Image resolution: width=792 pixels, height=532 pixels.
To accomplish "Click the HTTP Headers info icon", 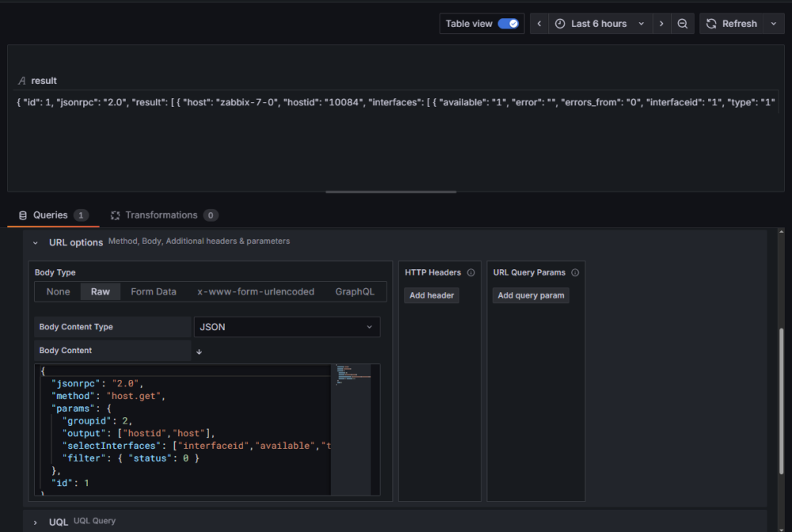I will coord(470,272).
